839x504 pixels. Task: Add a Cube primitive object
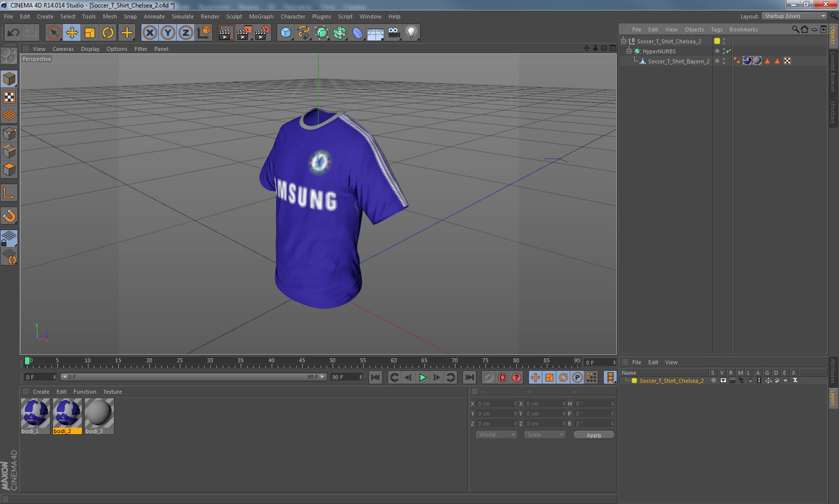pyautogui.click(x=286, y=33)
